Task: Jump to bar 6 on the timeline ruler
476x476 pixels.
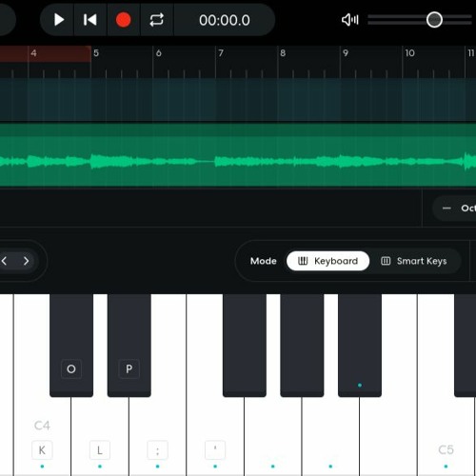Action: tap(159, 53)
